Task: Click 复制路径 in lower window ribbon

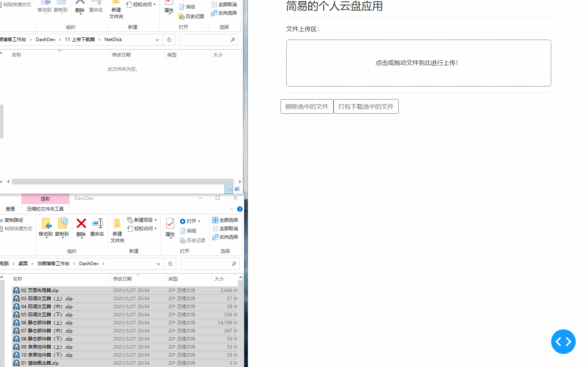Action: click(12, 220)
